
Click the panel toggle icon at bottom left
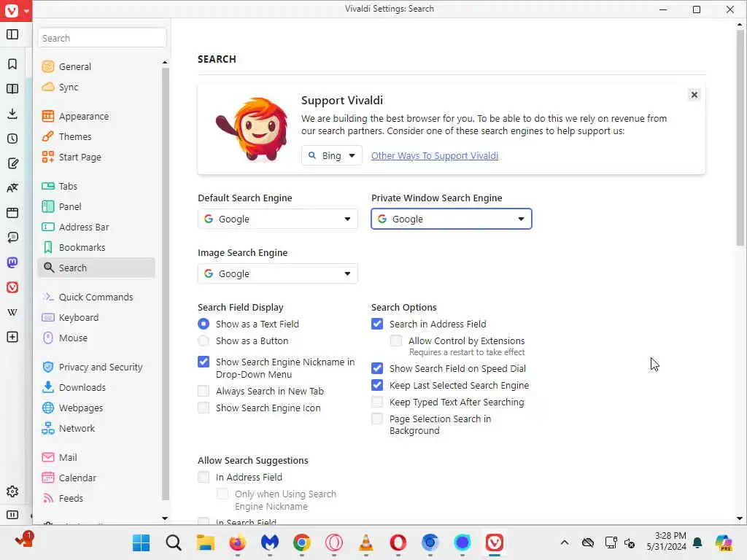[12, 515]
